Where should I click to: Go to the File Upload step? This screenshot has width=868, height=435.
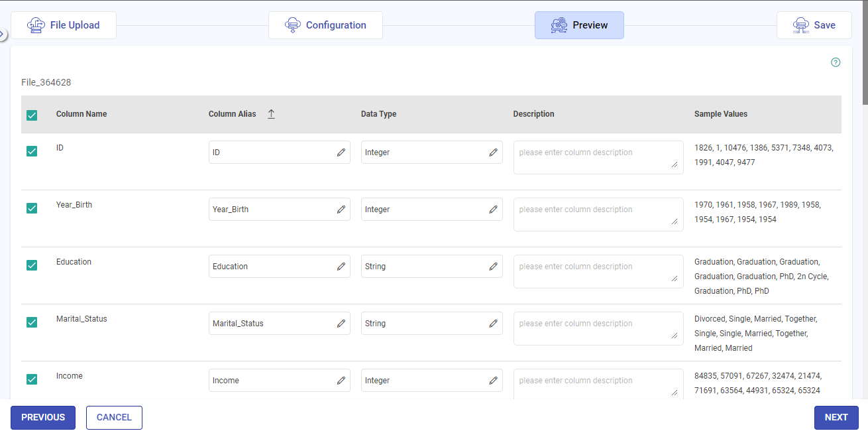[x=64, y=25]
